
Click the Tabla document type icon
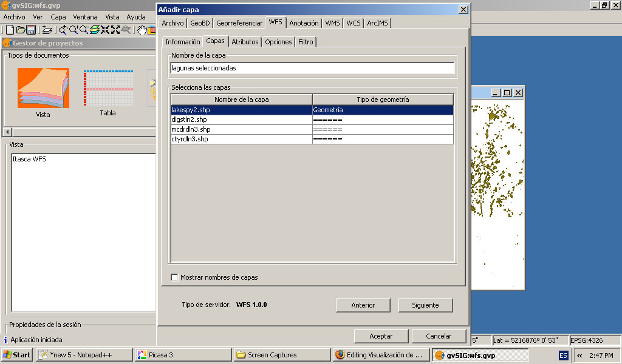108,89
